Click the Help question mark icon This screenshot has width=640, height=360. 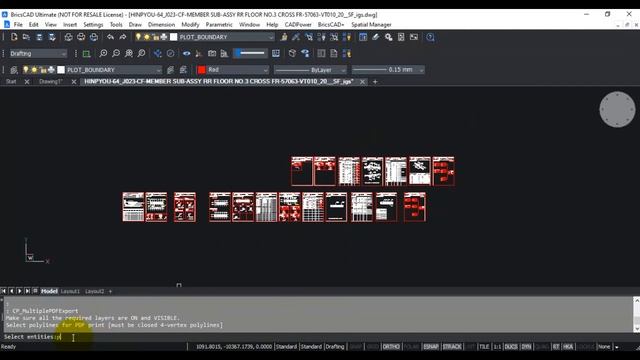pyautogui.click(x=430, y=37)
